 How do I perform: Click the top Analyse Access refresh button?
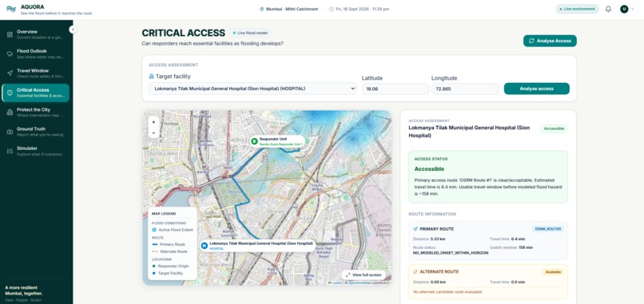coord(550,41)
